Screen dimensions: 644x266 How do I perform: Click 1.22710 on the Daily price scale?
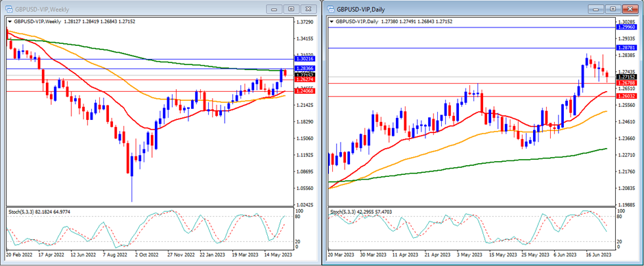627,155
